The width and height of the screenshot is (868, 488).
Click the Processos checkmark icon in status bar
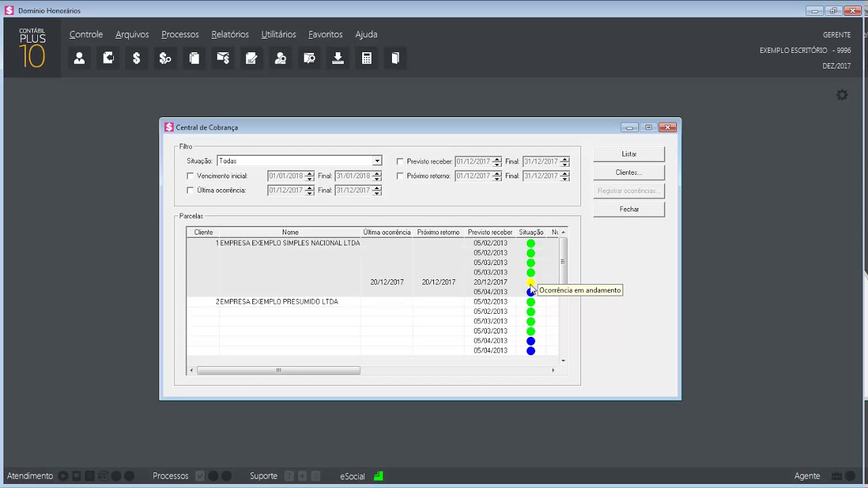pos(200,476)
